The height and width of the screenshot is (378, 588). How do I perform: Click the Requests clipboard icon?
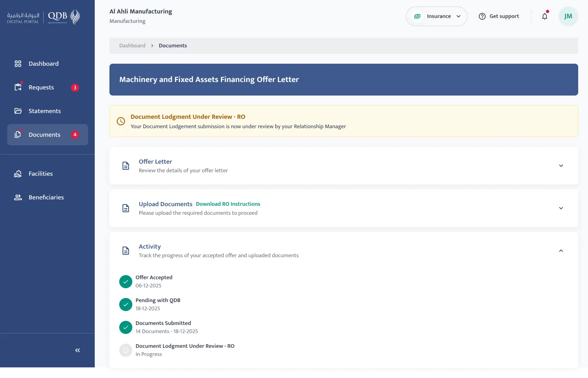18,87
